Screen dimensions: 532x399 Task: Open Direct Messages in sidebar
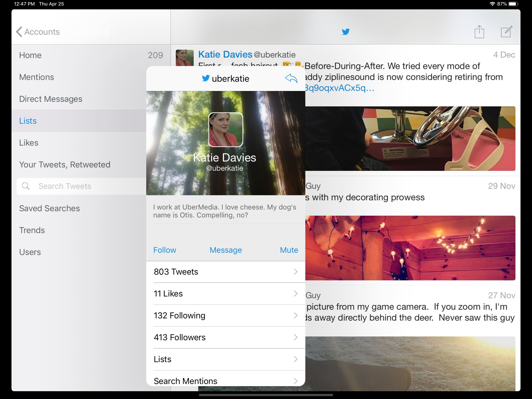click(x=51, y=99)
